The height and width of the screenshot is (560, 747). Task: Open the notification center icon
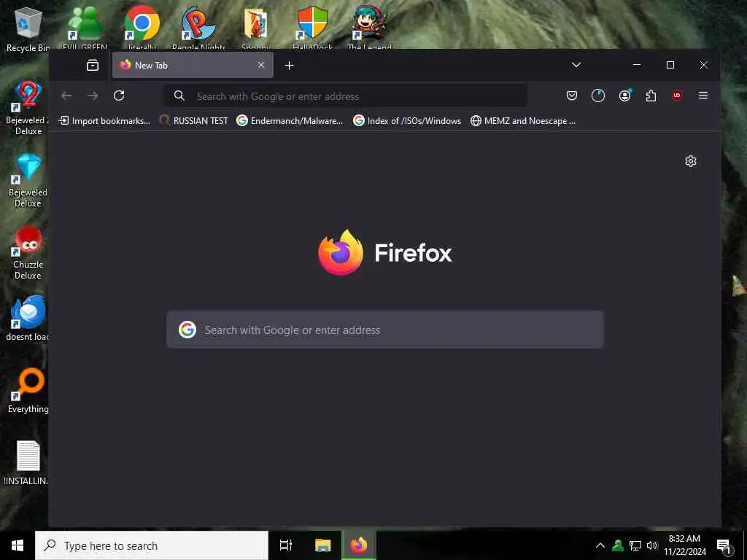coord(724,545)
